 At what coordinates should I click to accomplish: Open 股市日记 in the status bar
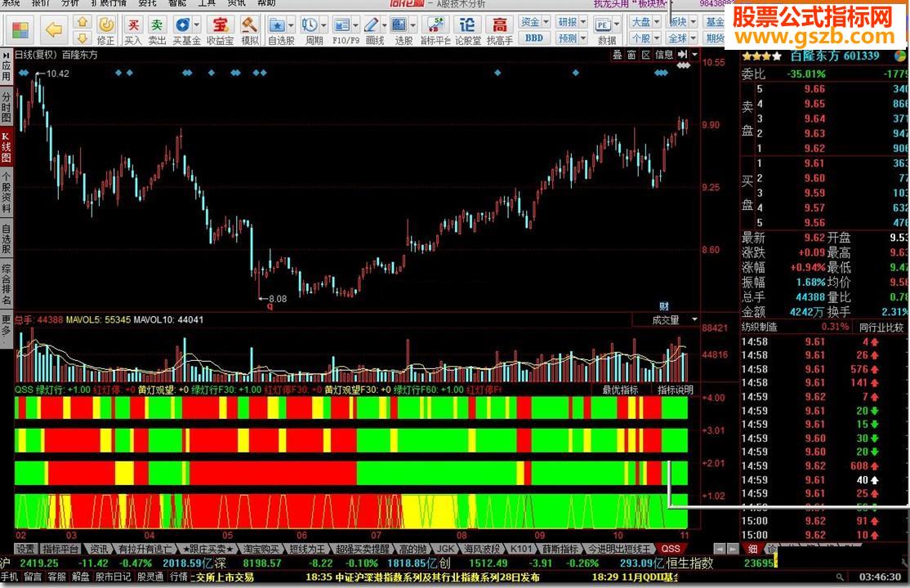[114, 577]
